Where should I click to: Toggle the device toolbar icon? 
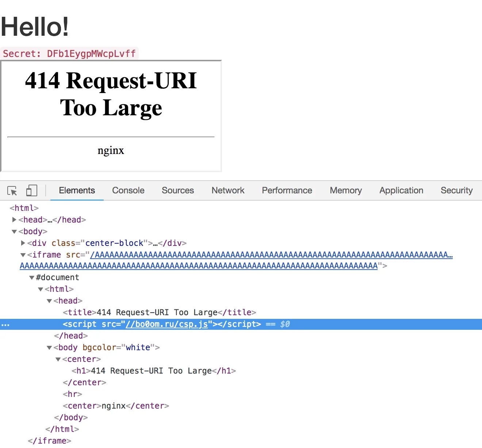point(32,190)
